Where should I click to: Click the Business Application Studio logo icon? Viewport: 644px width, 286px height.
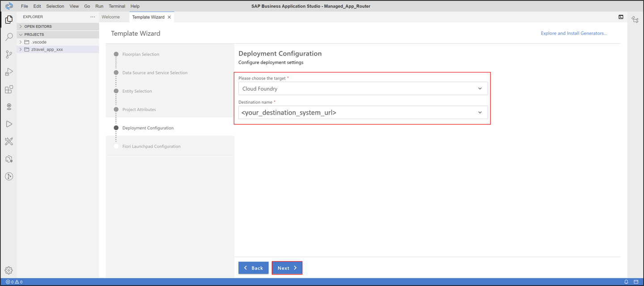[8, 6]
